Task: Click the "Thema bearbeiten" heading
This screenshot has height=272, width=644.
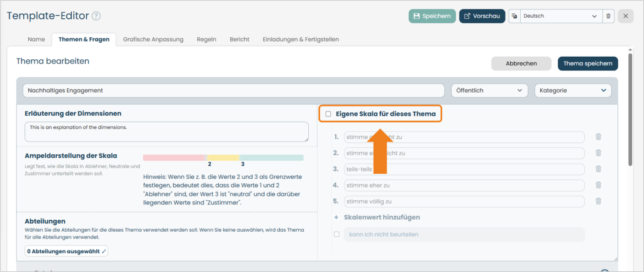Action: point(53,61)
